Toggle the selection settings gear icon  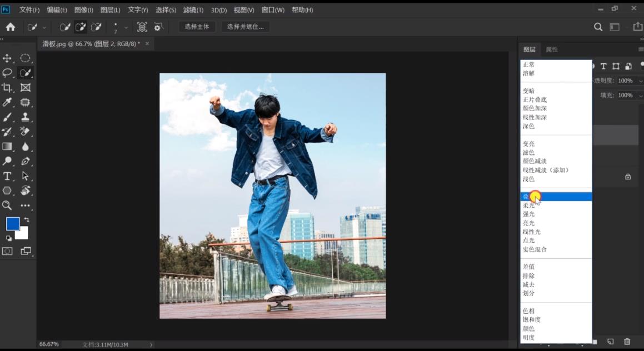tap(158, 27)
